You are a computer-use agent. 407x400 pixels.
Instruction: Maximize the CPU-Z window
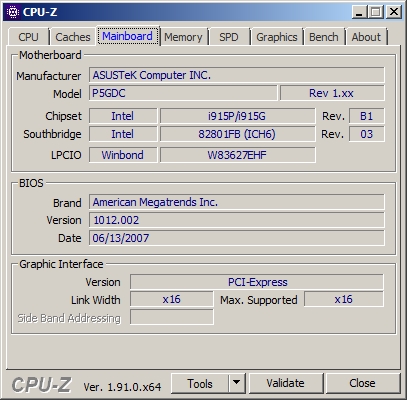376,12
